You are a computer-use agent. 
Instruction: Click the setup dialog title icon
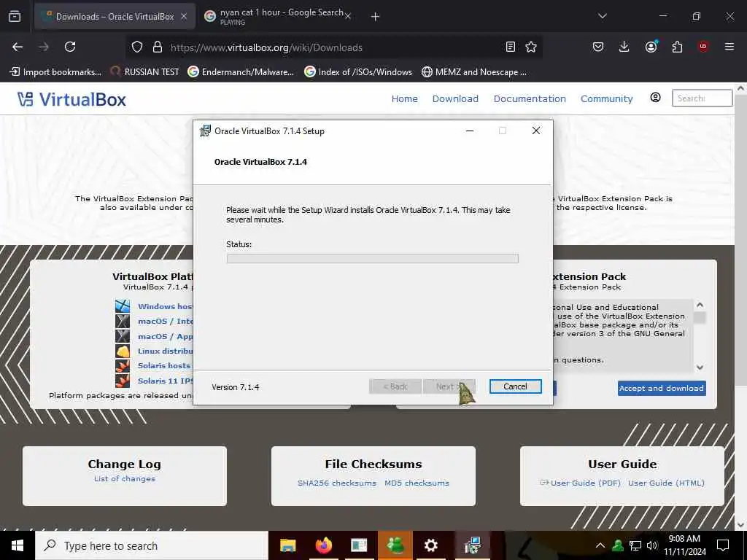[x=205, y=131]
